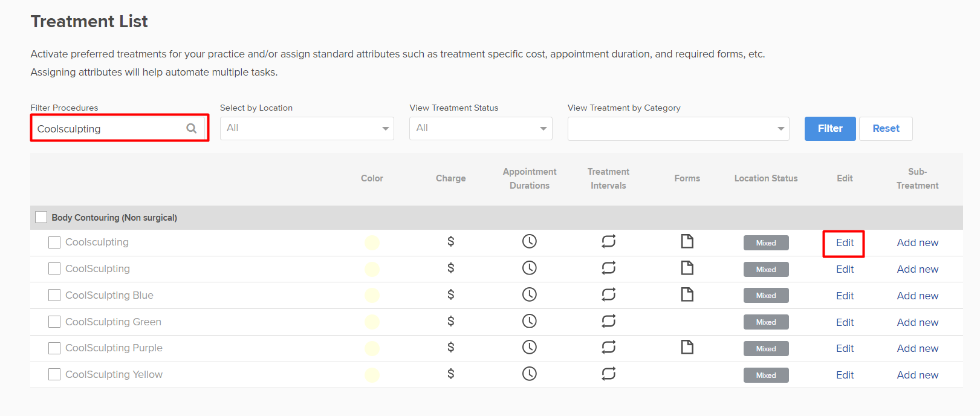Enable the CoolSculpting Yellow checkbox
The image size is (980, 416).
pos(54,375)
